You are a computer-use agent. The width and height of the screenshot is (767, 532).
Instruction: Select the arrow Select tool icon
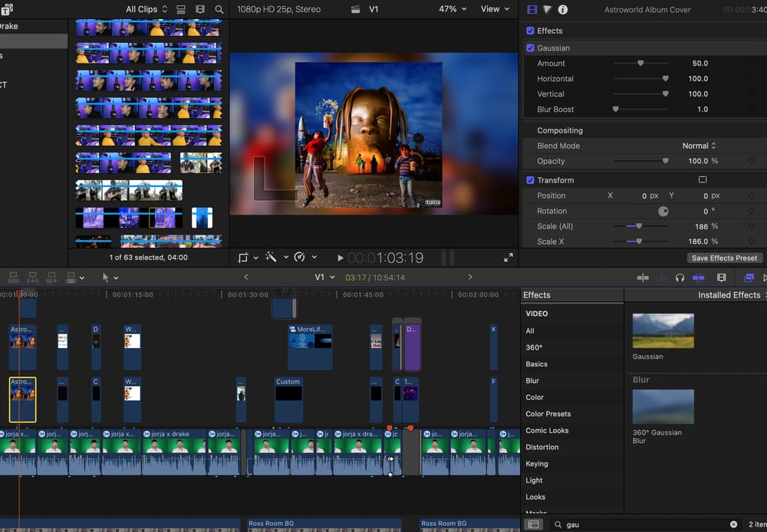coord(105,277)
